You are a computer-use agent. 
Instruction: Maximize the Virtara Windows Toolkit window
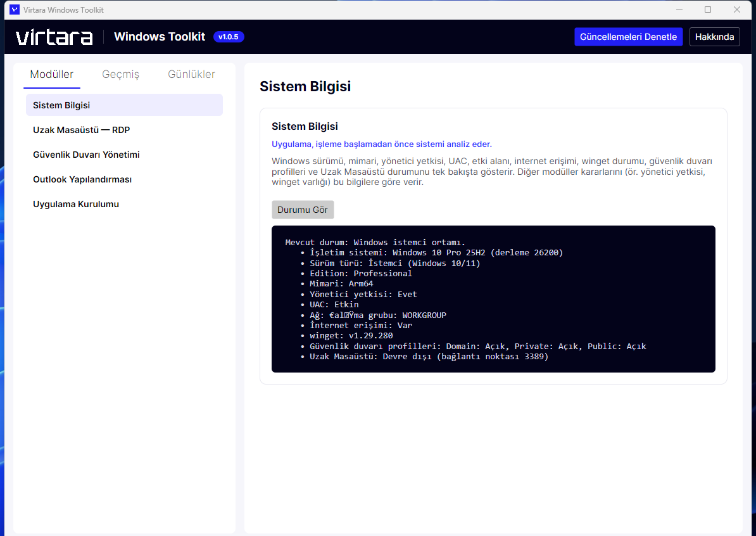point(708,10)
